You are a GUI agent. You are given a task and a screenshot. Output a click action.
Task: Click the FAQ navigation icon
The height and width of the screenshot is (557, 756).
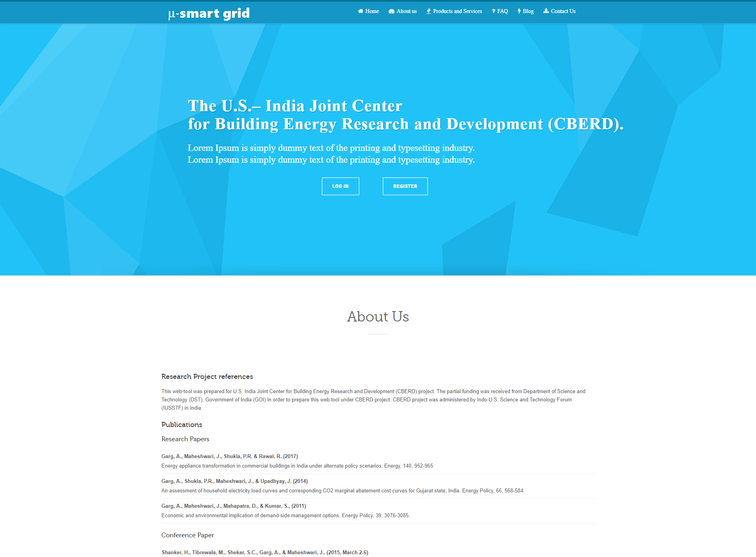tap(492, 11)
